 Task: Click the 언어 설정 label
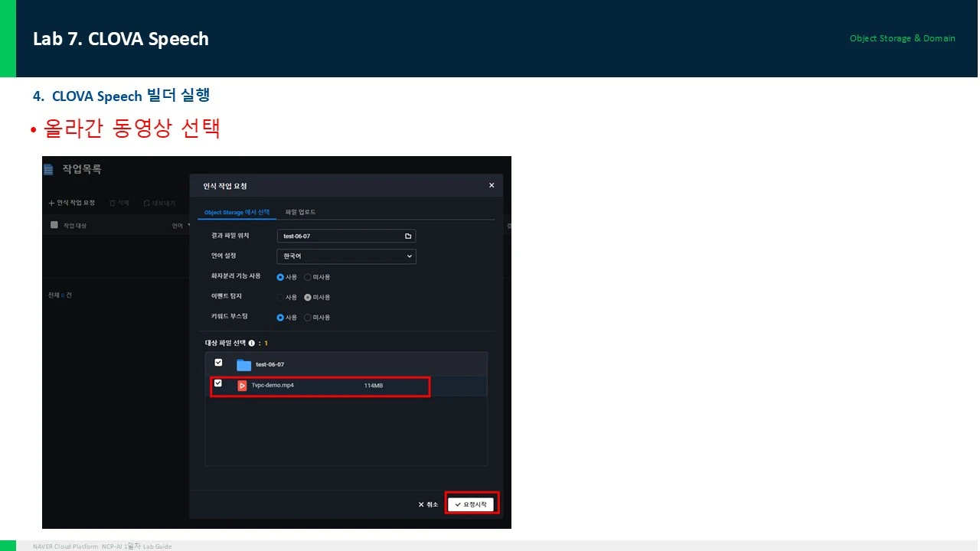click(224, 256)
